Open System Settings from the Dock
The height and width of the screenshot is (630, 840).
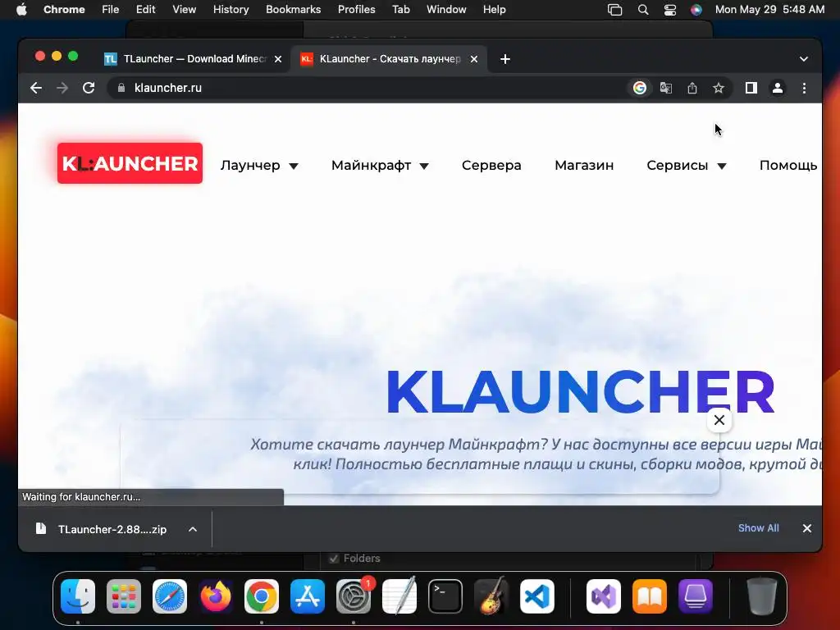coord(354,596)
